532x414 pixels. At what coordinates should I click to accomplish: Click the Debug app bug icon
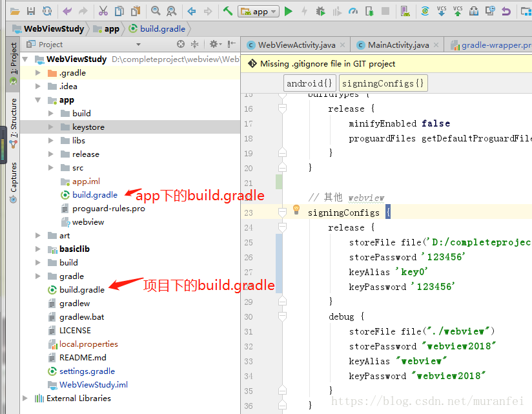pos(321,11)
